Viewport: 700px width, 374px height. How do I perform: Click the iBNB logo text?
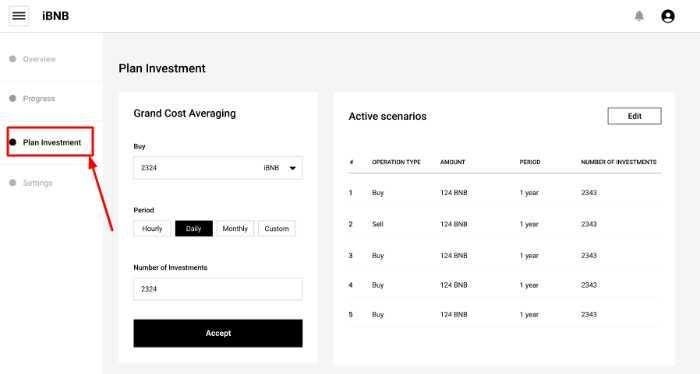pyautogui.click(x=56, y=16)
